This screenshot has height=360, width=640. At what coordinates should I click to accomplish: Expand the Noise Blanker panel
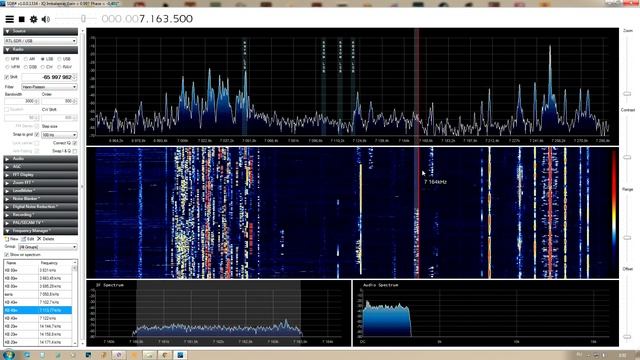(x=40, y=199)
